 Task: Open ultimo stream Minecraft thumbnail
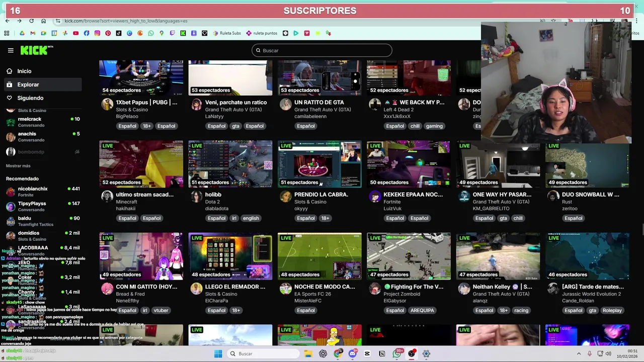pos(141,164)
